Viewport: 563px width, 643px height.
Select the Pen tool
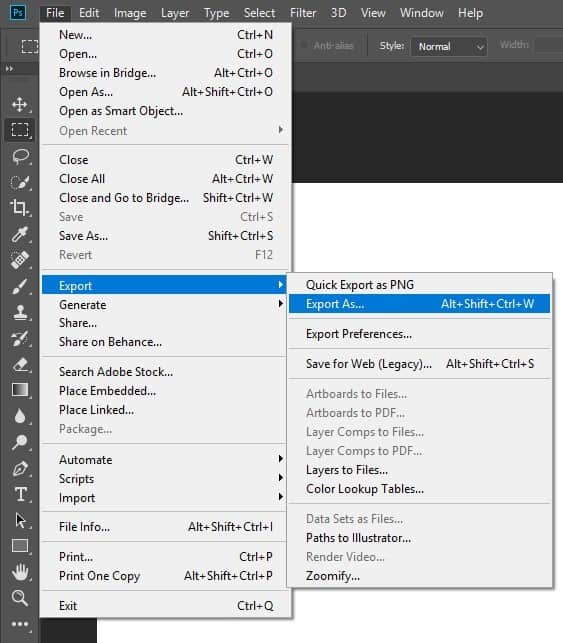20,468
